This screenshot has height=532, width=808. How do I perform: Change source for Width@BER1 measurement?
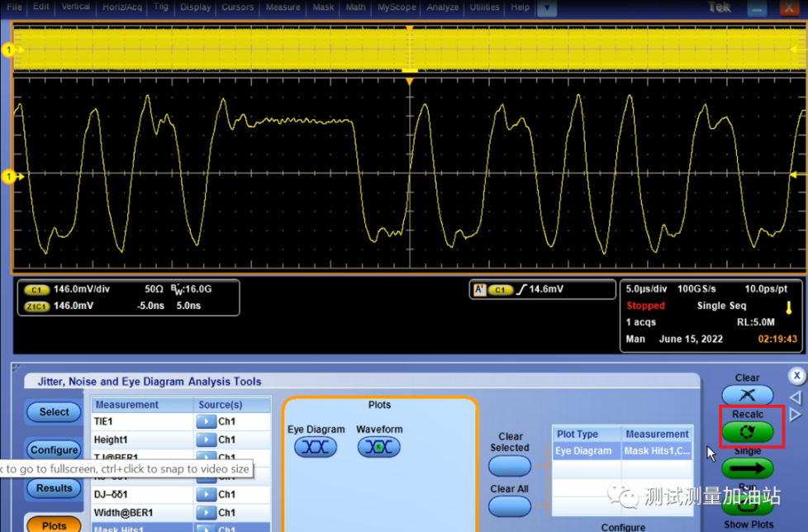pos(206,512)
